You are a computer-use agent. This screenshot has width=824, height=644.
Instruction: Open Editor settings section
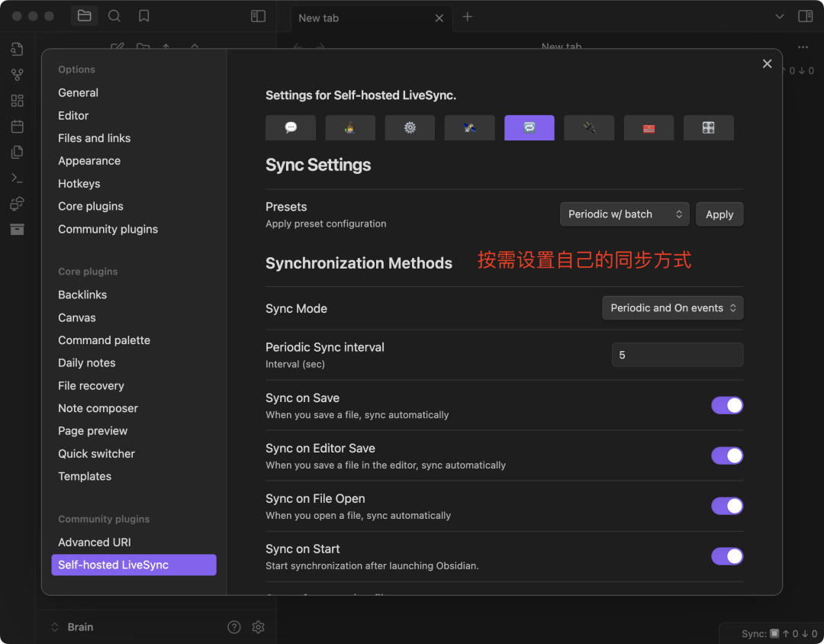73,116
